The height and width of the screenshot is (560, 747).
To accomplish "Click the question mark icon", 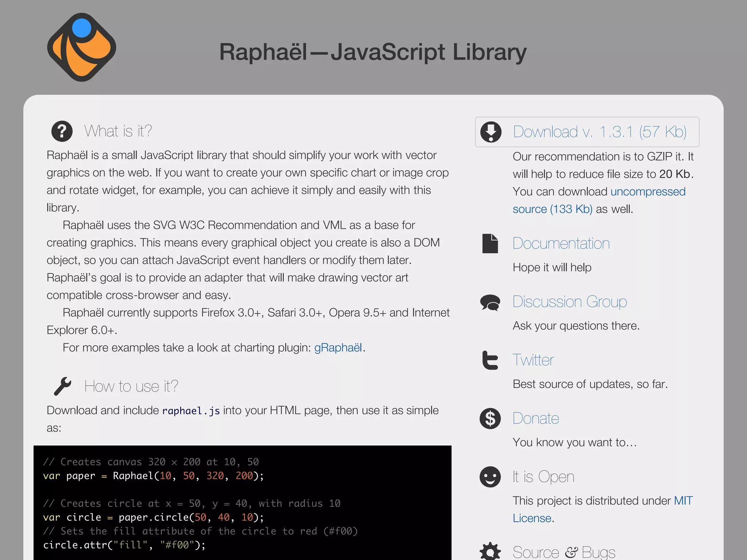I will click(x=62, y=131).
